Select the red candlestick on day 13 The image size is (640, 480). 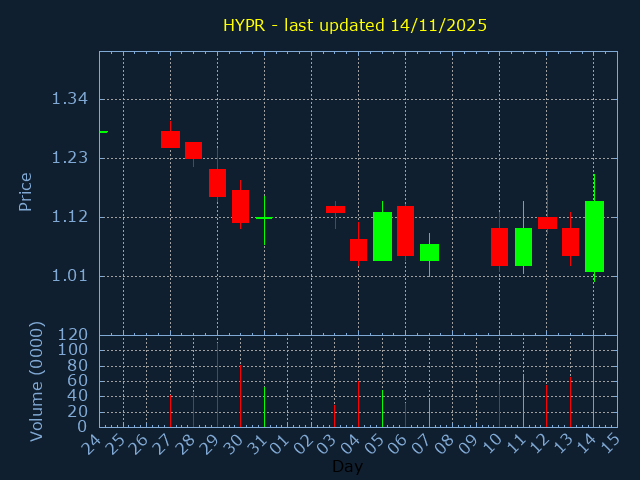(x=570, y=241)
